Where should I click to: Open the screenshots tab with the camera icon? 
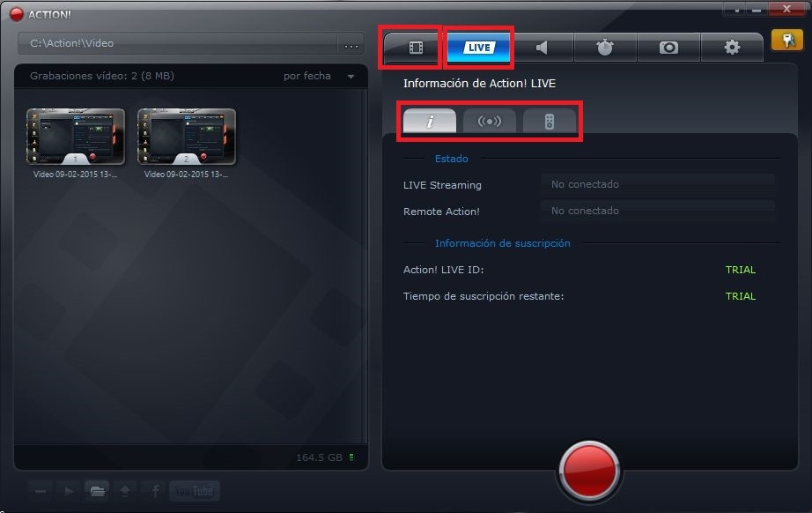pos(668,48)
